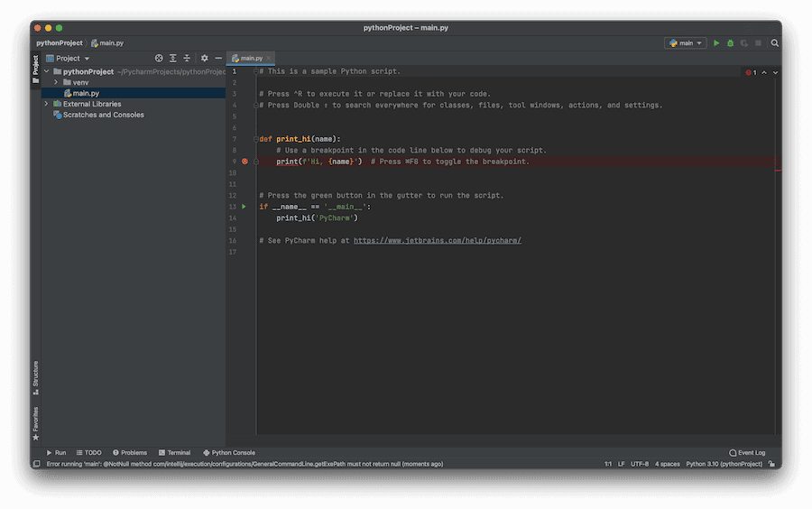
Task: Toggle the breakpoint on line 9
Action: [245, 162]
